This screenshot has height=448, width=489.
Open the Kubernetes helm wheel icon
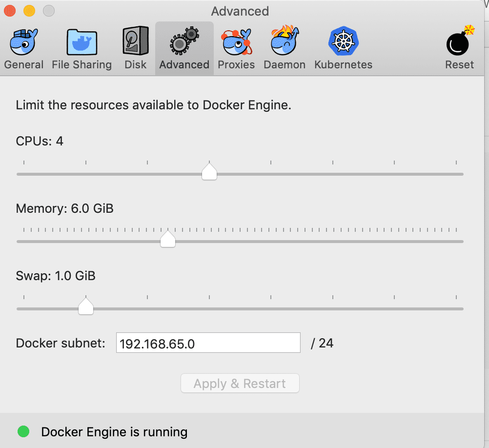pos(344,41)
